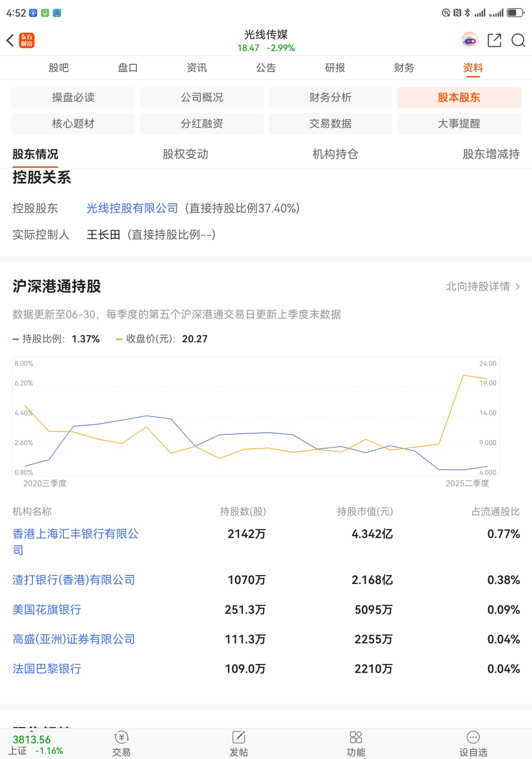Open the 核心题材 section
This screenshot has height=759, width=532.
(x=73, y=124)
